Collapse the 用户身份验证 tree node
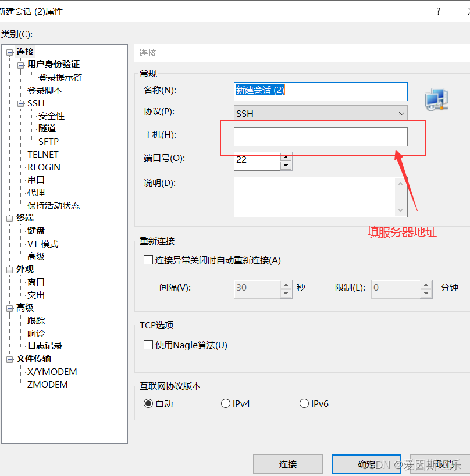This screenshot has width=470, height=476. point(21,65)
